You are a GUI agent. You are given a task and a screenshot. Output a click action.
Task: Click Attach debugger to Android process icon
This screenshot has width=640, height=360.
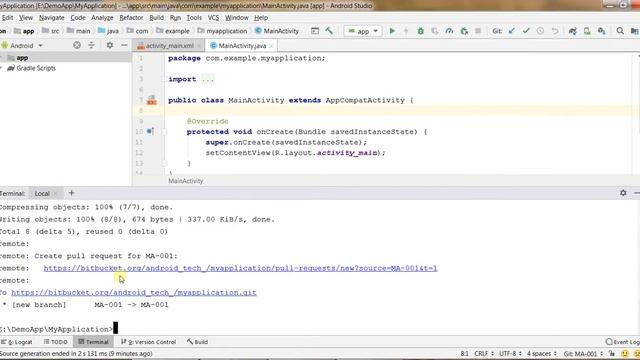coord(464,31)
